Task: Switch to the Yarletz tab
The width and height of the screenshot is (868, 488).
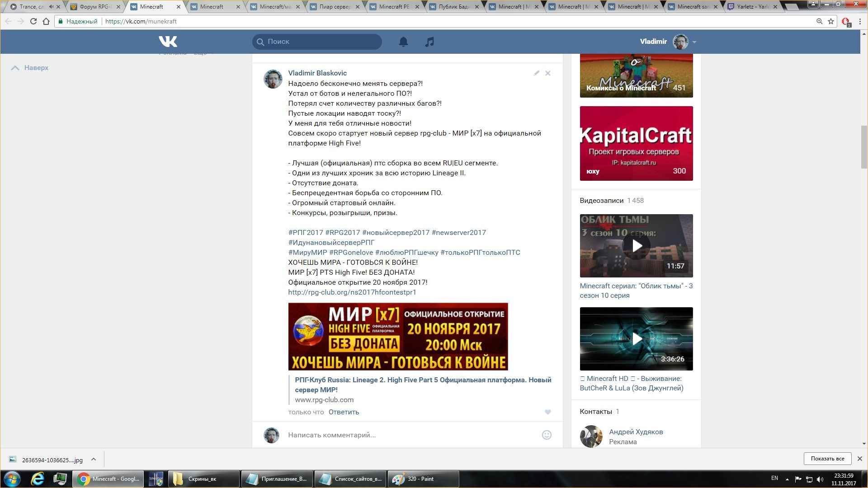Action: point(753,7)
